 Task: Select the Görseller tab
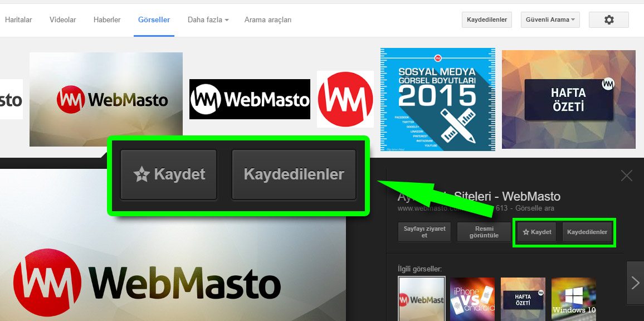point(154,20)
